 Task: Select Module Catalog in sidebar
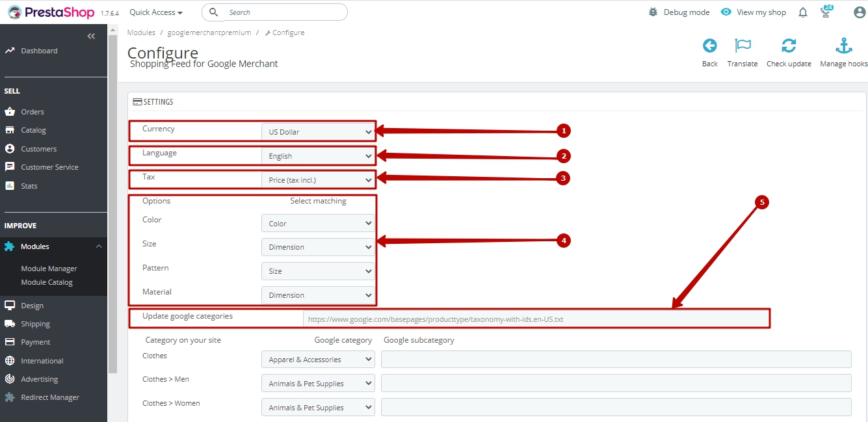(x=47, y=282)
